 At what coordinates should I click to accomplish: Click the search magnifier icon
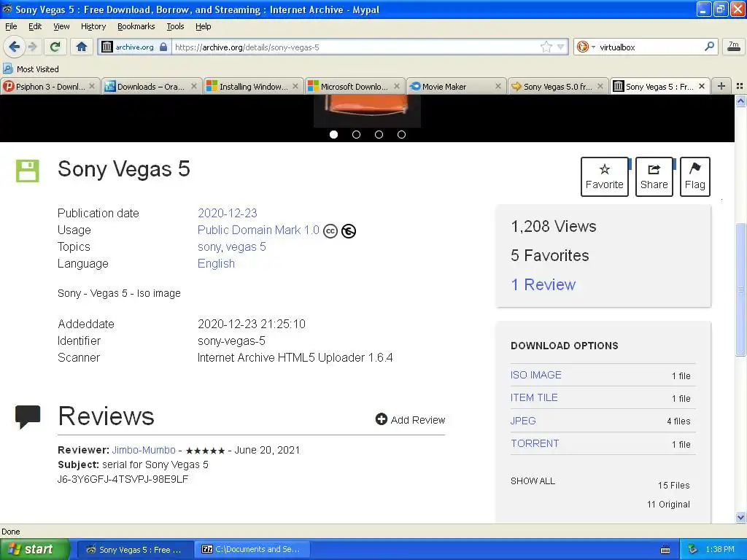pyautogui.click(x=709, y=46)
